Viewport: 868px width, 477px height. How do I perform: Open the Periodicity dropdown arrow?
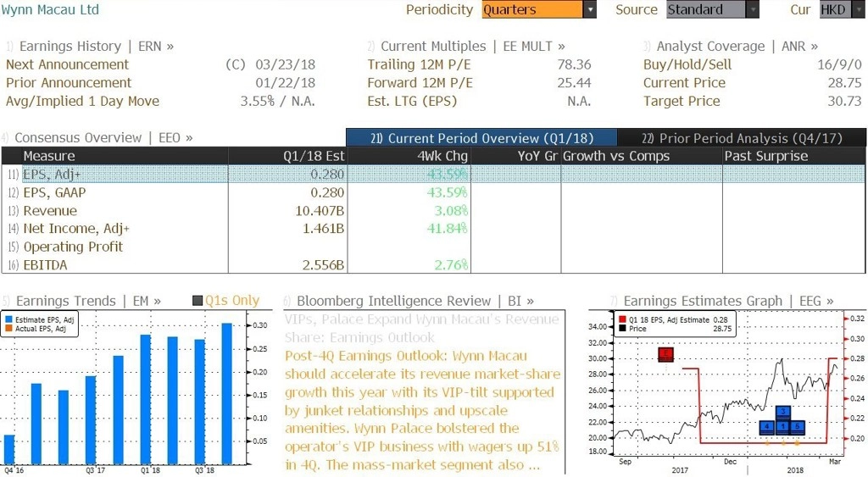590,9
